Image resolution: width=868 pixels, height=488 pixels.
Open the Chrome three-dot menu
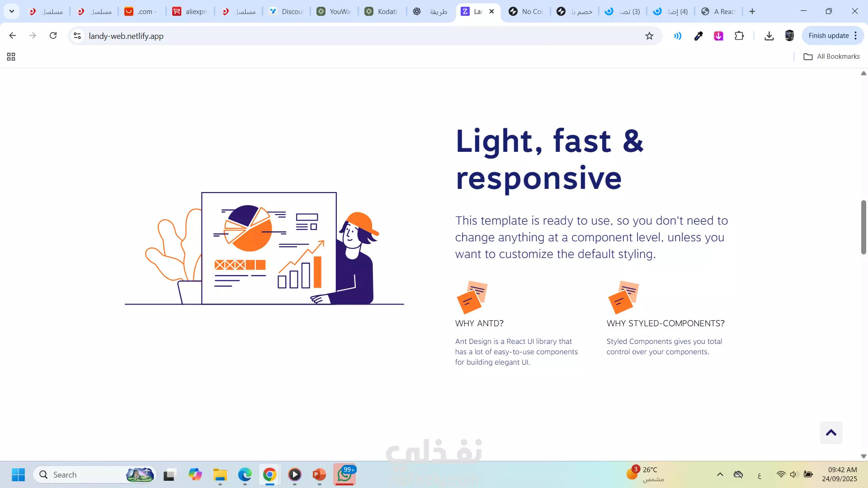[x=856, y=36]
